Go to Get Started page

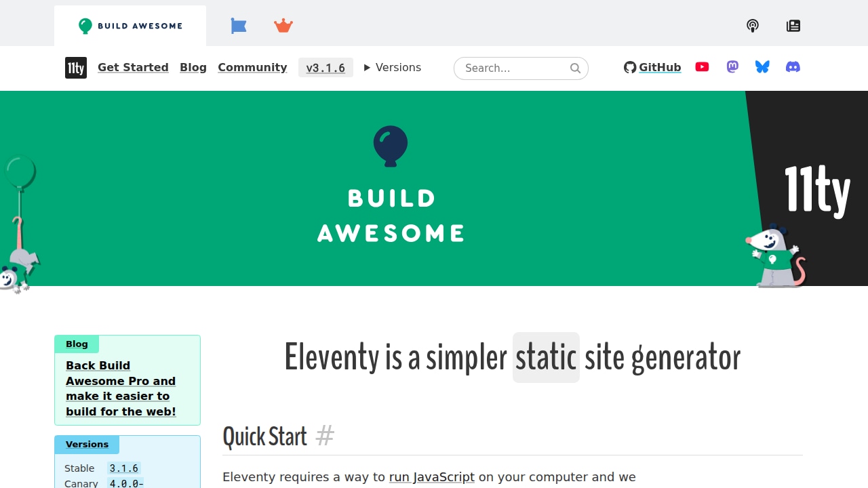tap(133, 68)
